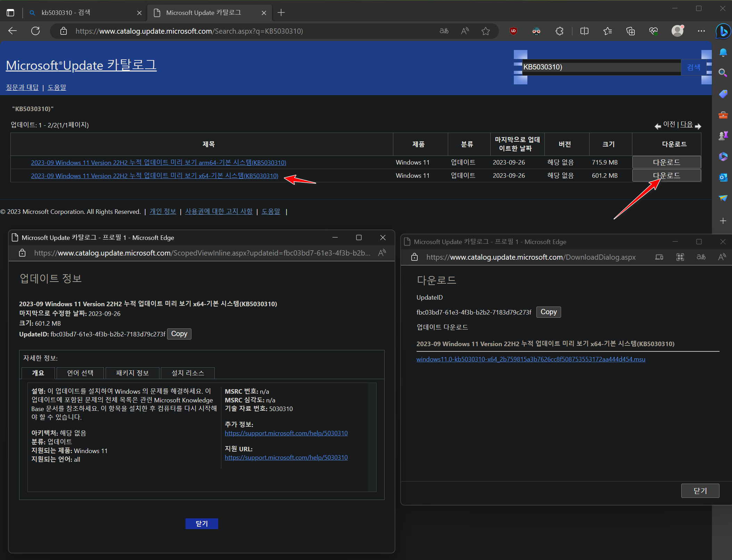Sort by 제목 column header
732x560 pixels.
click(208, 144)
